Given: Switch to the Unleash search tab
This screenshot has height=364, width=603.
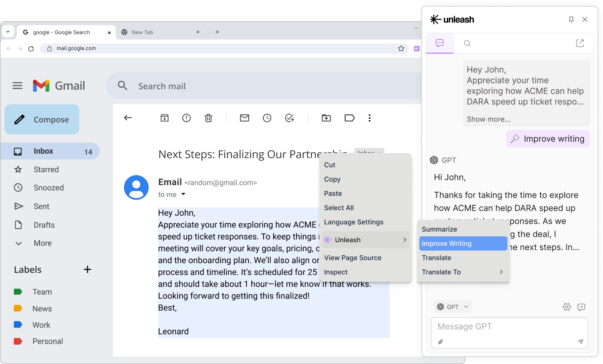Looking at the screenshot, I should pyautogui.click(x=467, y=43).
